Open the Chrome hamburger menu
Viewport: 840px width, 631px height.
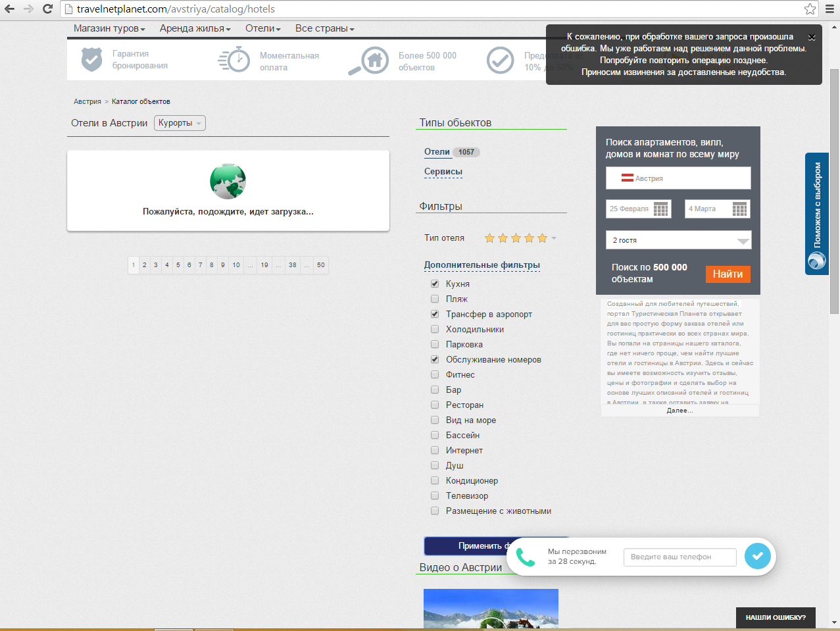(829, 9)
